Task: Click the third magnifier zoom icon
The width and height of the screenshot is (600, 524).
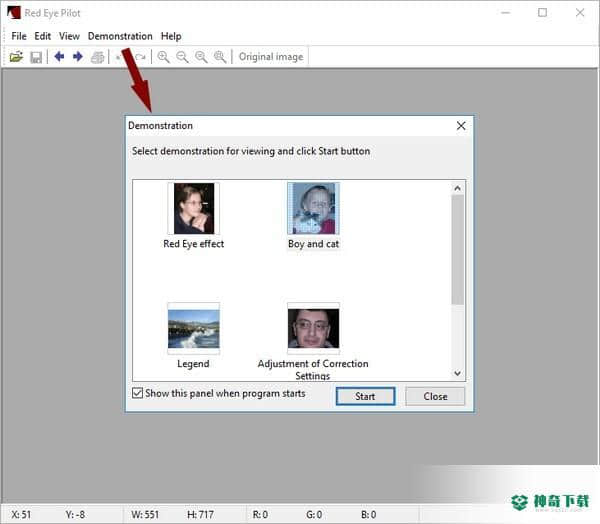Action: click(201, 57)
